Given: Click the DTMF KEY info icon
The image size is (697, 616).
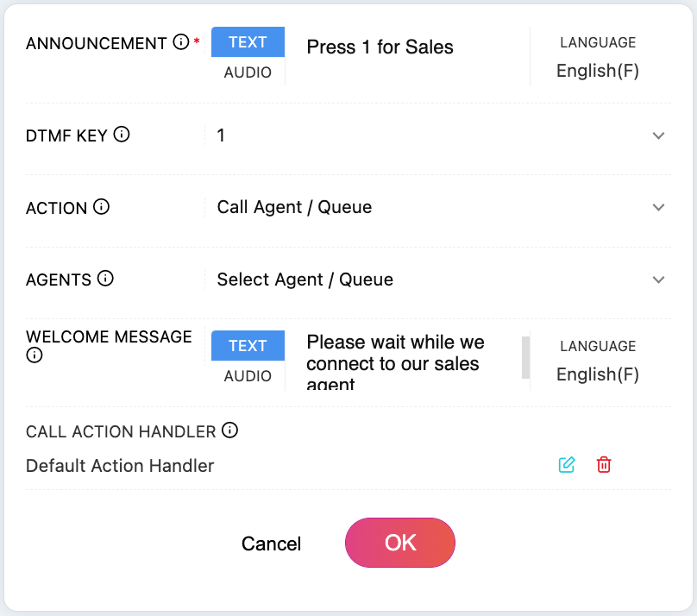Looking at the screenshot, I should point(122,135).
